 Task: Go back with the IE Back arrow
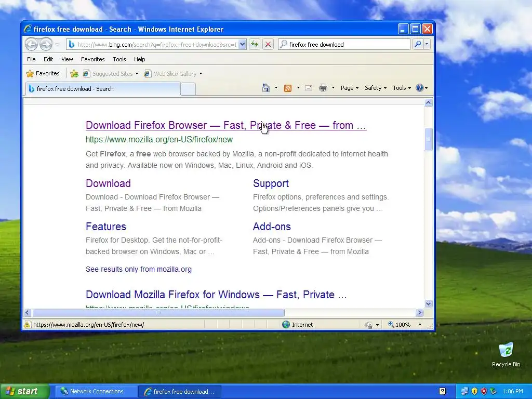[x=32, y=44]
